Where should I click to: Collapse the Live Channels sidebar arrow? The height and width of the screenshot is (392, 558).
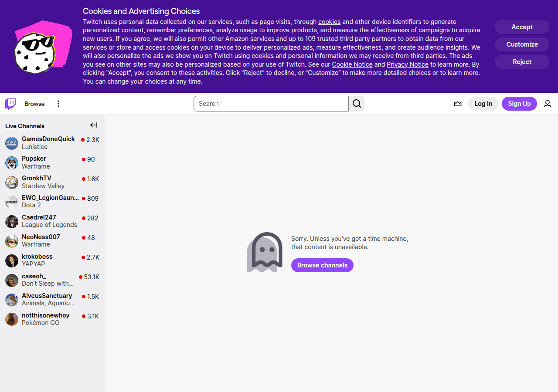94,125
